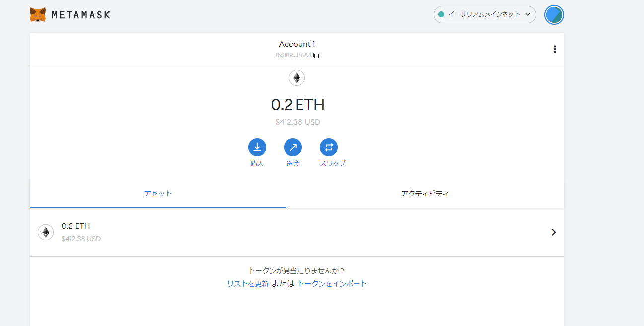Click the round スワップ swap icon
This screenshot has width=644, height=326.
329,147
